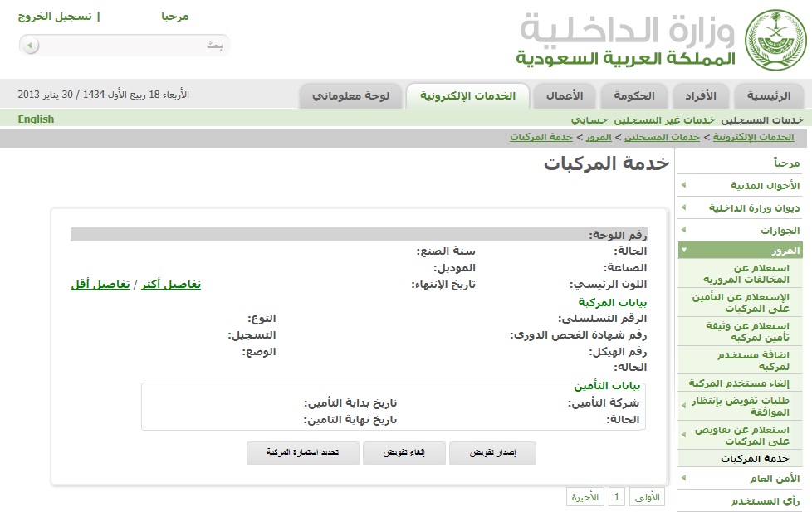
Task: Collapse المرور sidebar section
Action: (x=740, y=251)
